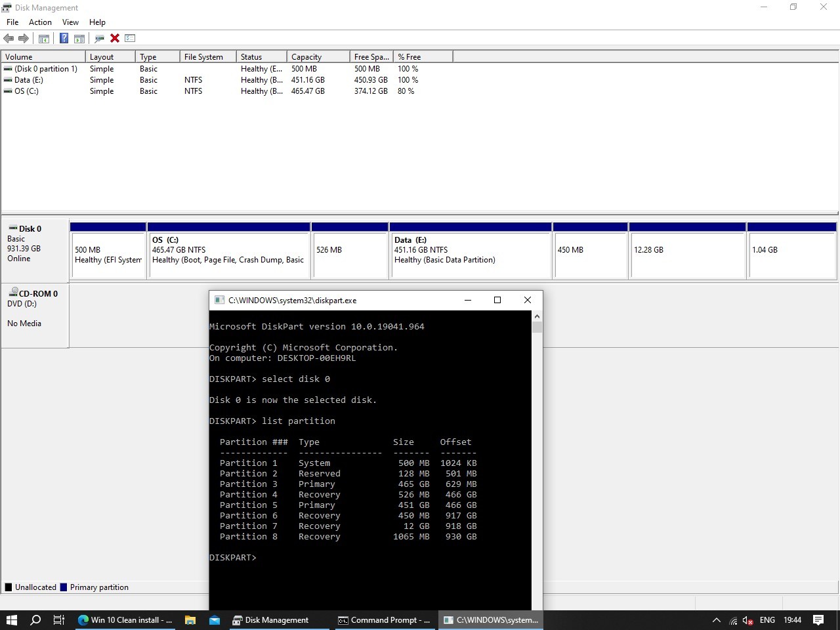Select the 1.04 GB partition block
Image resolution: width=840 pixels, height=630 pixels.
pyautogui.click(x=791, y=251)
